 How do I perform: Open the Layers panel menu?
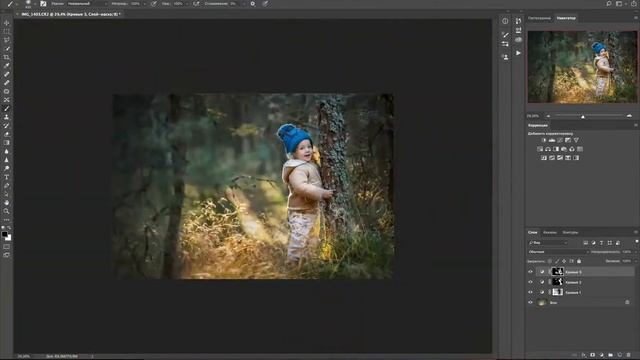[636, 233]
